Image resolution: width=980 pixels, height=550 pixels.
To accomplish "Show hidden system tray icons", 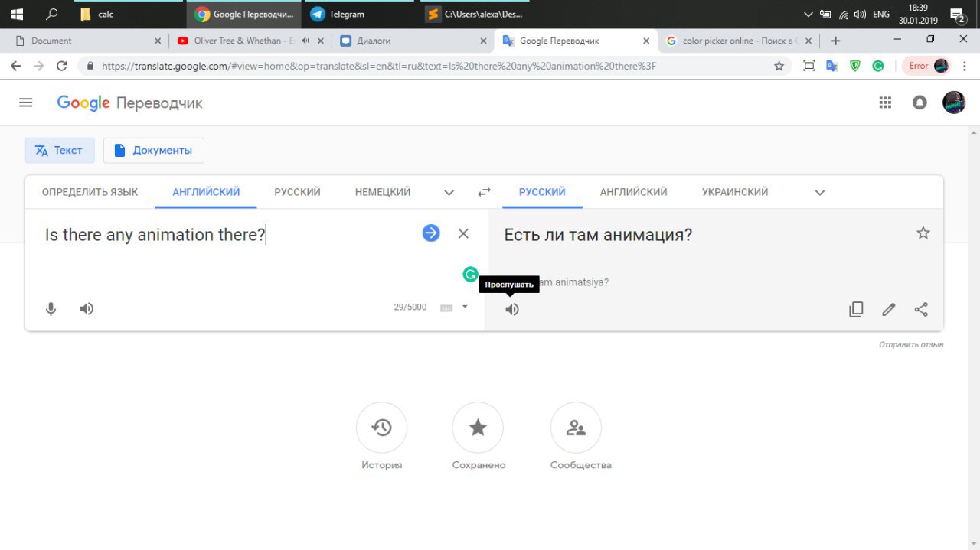I will (808, 14).
